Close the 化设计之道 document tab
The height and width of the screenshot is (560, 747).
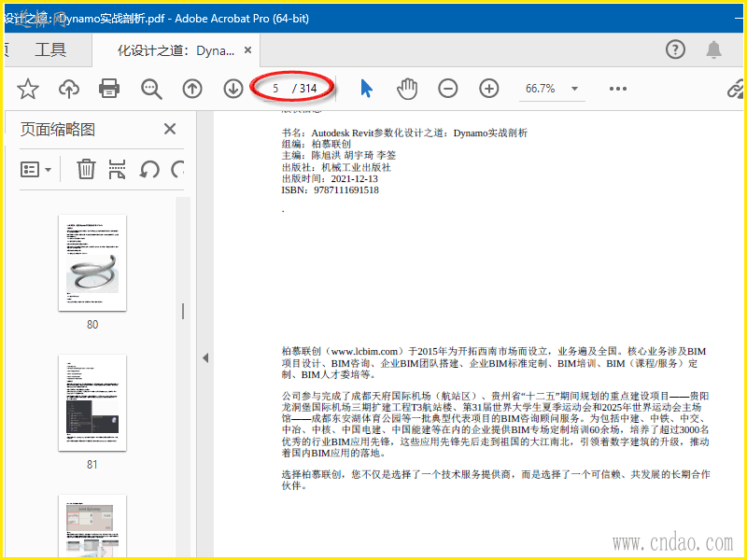[x=247, y=50]
